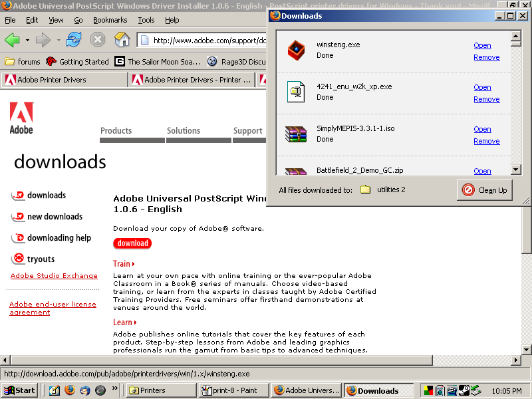Open winsteng.exe using its Open link
Screen dimensions: 532x399
(x=482, y=45)
